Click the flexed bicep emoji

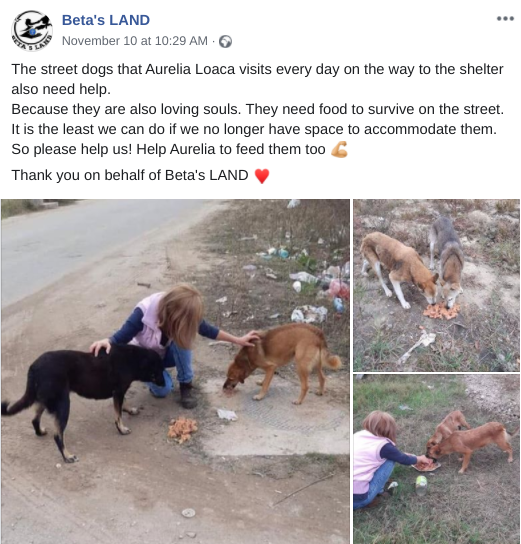coord(339,150)
